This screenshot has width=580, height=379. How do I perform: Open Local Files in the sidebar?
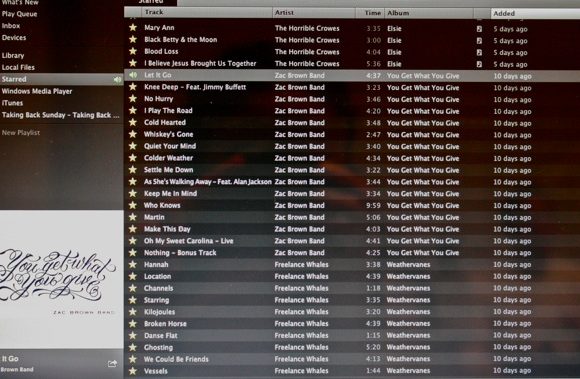pos(18,67)
